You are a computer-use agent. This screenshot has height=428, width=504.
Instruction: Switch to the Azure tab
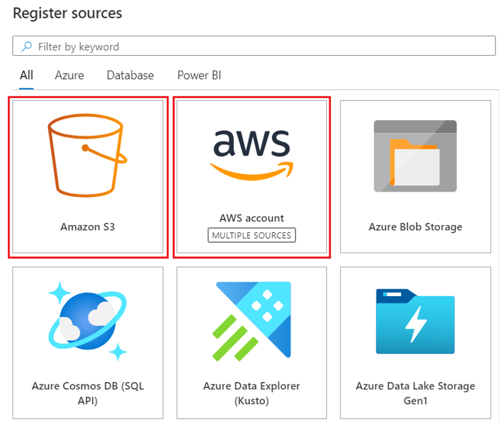pos(69,75)
